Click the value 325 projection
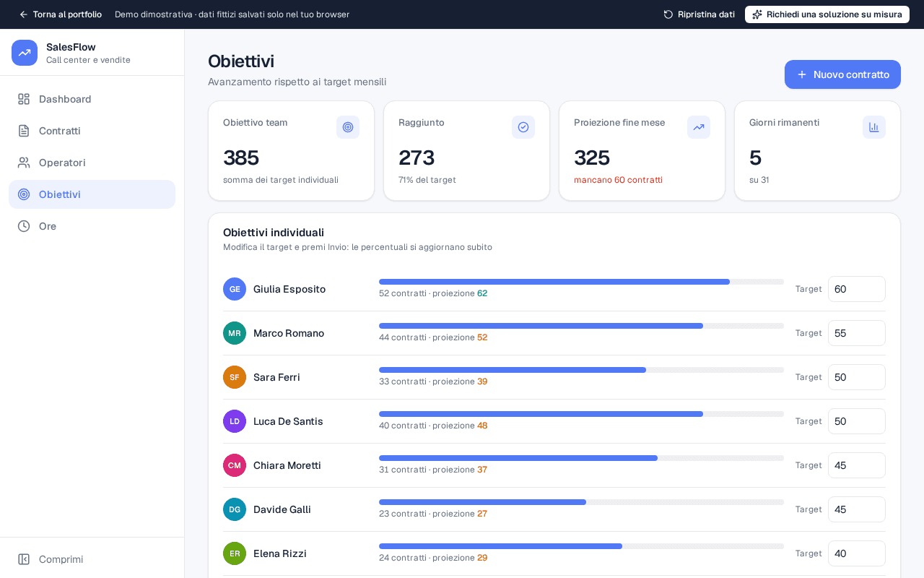924x578 pixels. [x=592, y=158]
